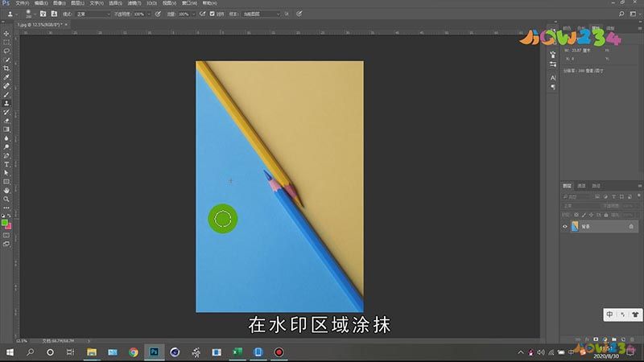
Task: Toggle pressure for size at options bar end
Action: [299, 14]
